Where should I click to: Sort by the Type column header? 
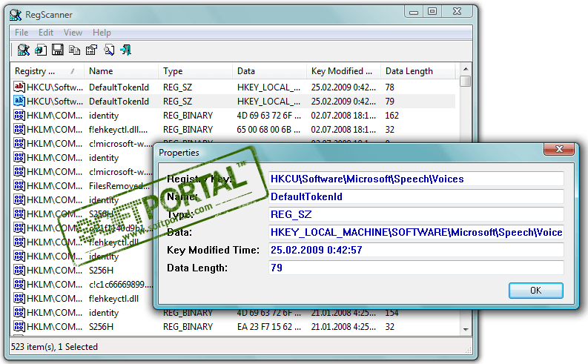click(195, 71)
